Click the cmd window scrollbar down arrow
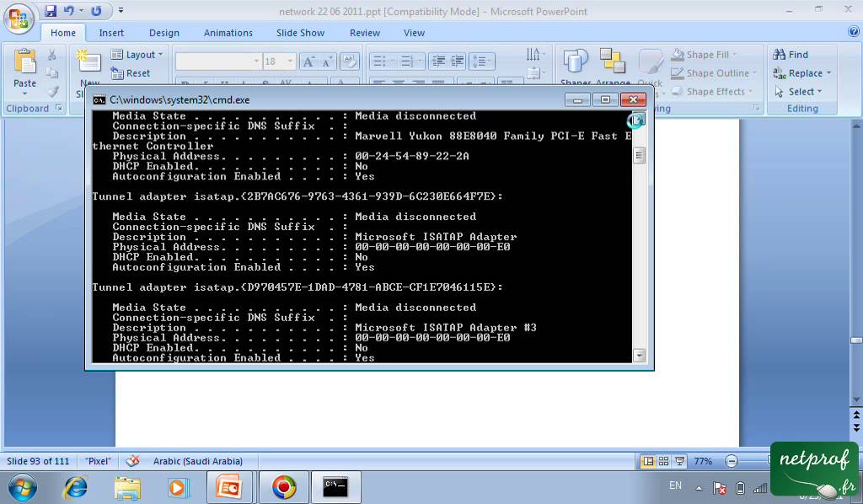863x504 pixels. [x=639, y=356]
